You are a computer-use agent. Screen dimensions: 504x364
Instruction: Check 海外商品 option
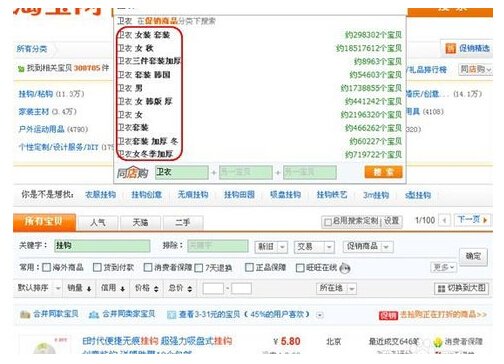click(x=47, y=267)
